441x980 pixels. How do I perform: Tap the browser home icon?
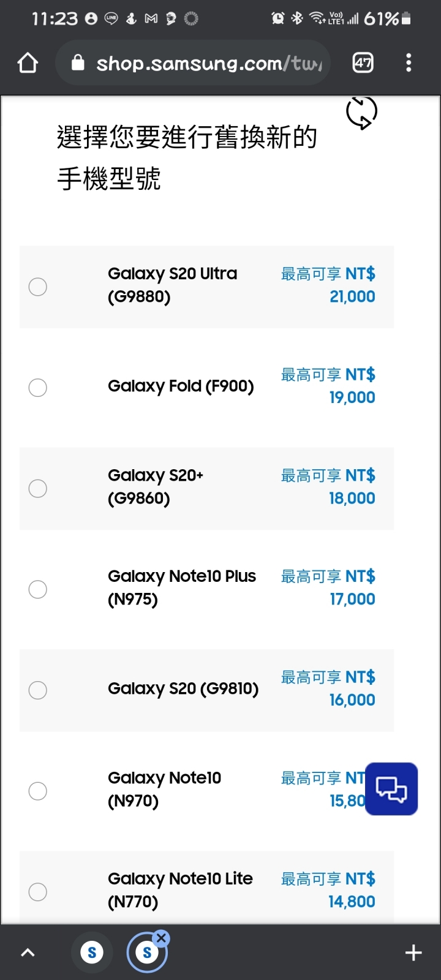click(28, 63)
